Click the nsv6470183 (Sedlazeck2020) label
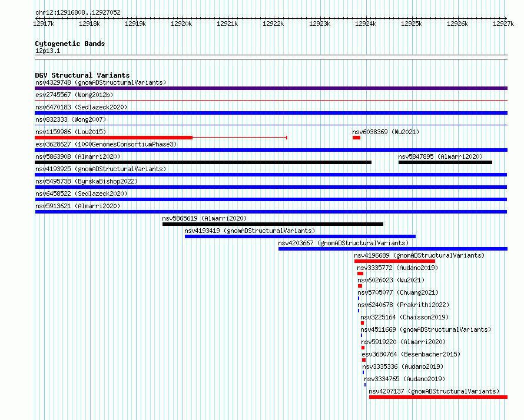 [81, 107]
